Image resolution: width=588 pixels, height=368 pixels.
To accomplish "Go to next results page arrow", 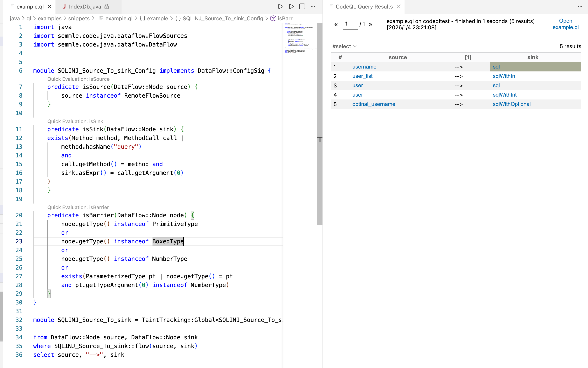I will point(370,24).
